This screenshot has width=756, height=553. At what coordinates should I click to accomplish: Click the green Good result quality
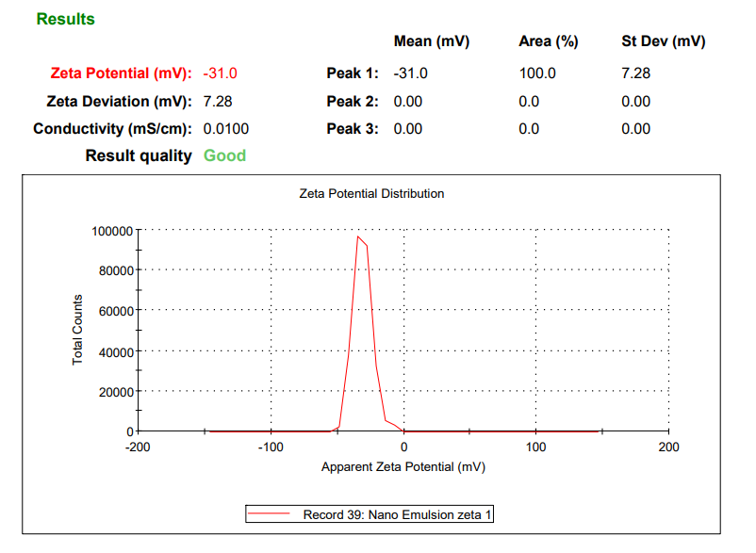pyautogui.click(x=224, y=155)
